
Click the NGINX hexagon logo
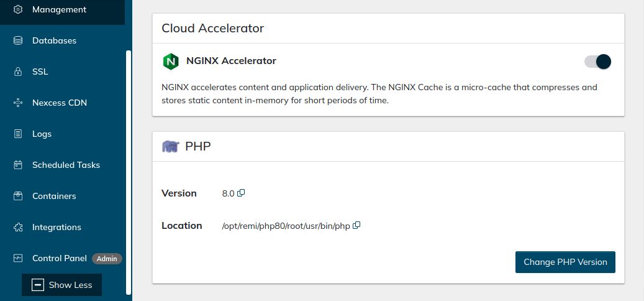171,62
